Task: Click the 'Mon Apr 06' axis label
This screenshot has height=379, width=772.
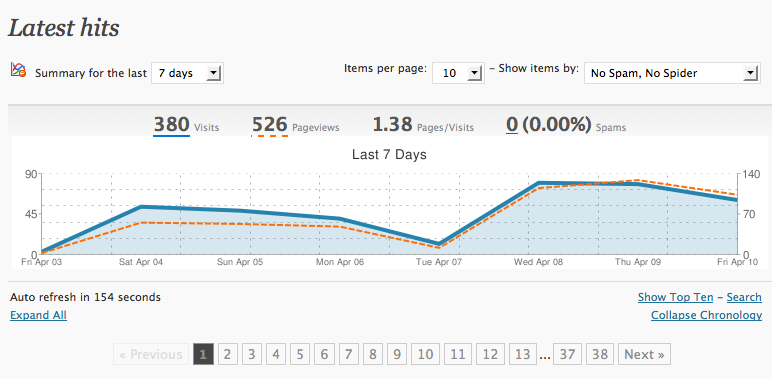Action: point(340,262)
